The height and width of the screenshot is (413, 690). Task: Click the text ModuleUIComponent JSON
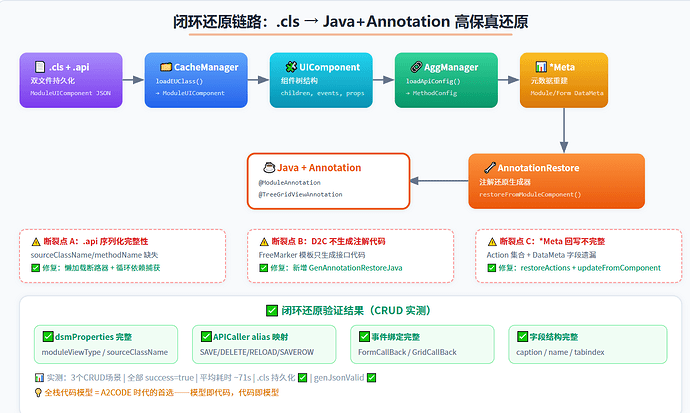(70, 93)
